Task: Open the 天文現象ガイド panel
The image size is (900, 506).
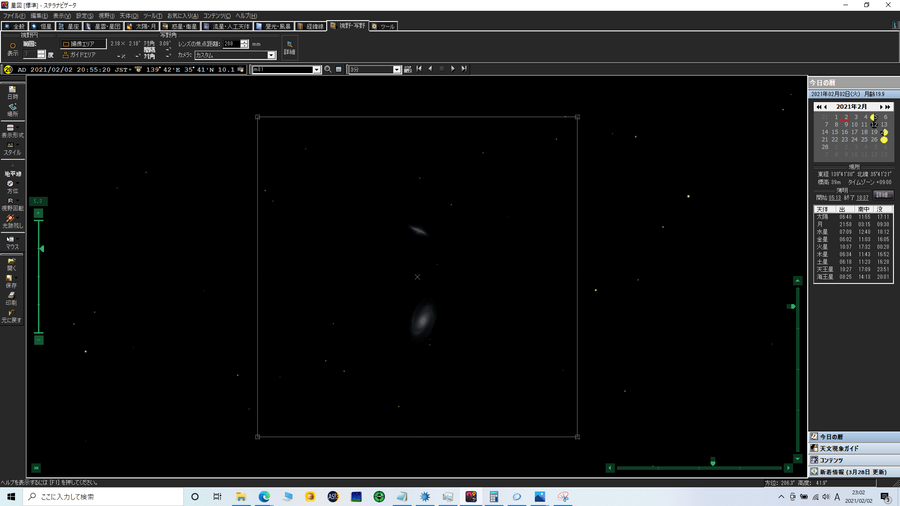Action: (854, 449)
